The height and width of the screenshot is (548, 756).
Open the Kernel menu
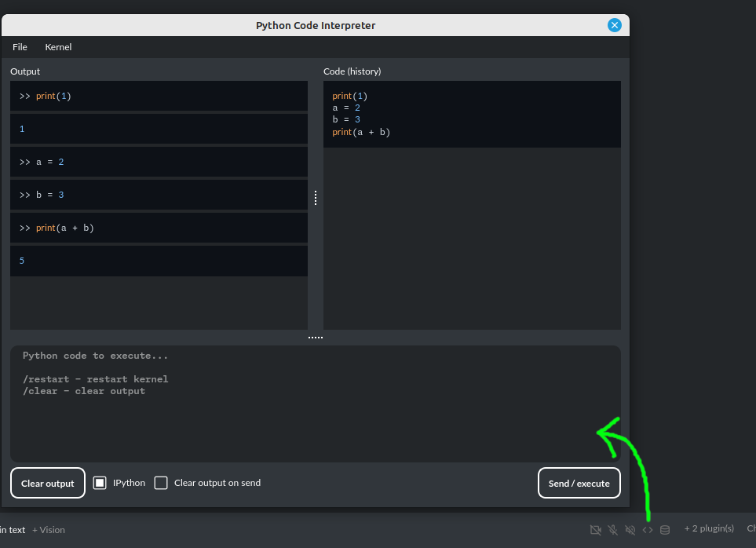pyautogui.click(x=58, y=47)
